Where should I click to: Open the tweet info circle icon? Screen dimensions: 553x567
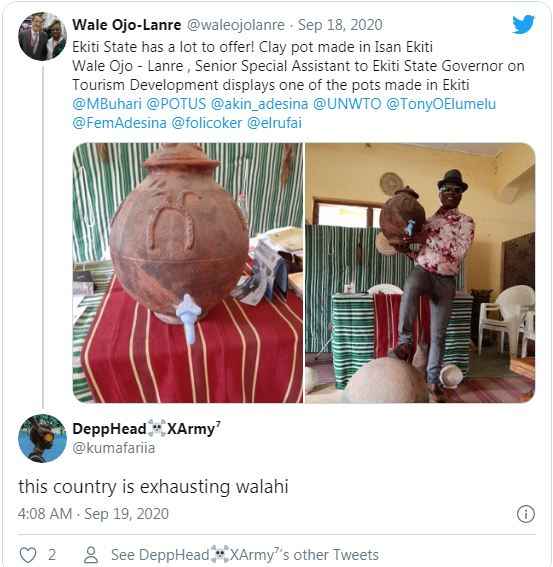coord(526,514)
